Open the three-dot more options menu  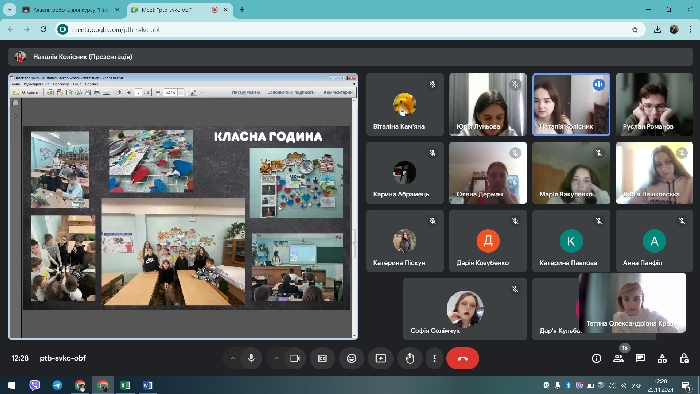pos(434,358)
